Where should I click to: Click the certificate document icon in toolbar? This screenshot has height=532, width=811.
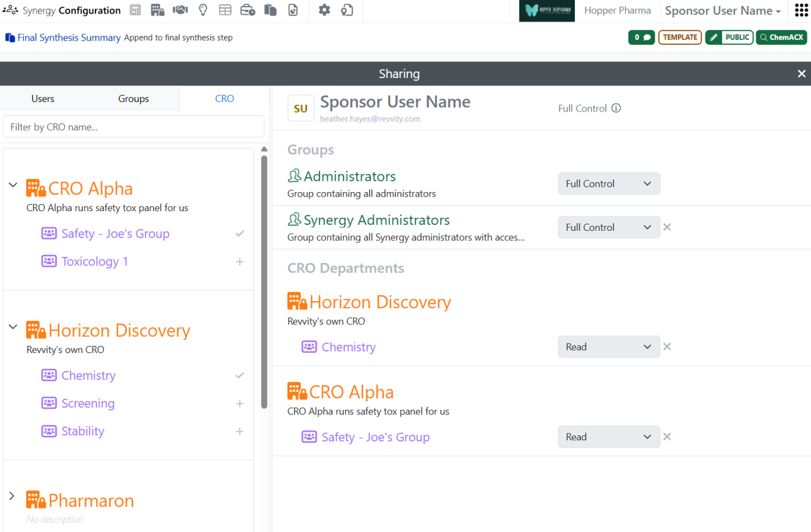point(347,10)
